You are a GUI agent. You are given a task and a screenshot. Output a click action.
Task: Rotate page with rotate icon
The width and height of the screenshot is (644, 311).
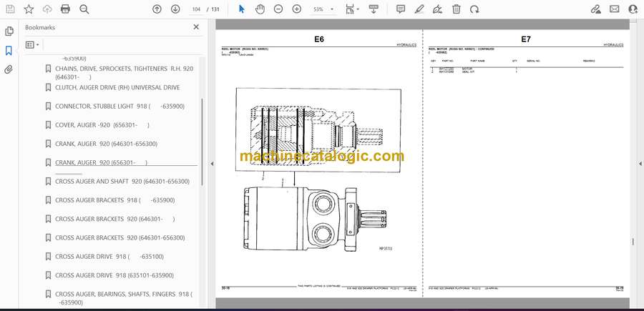474,9
